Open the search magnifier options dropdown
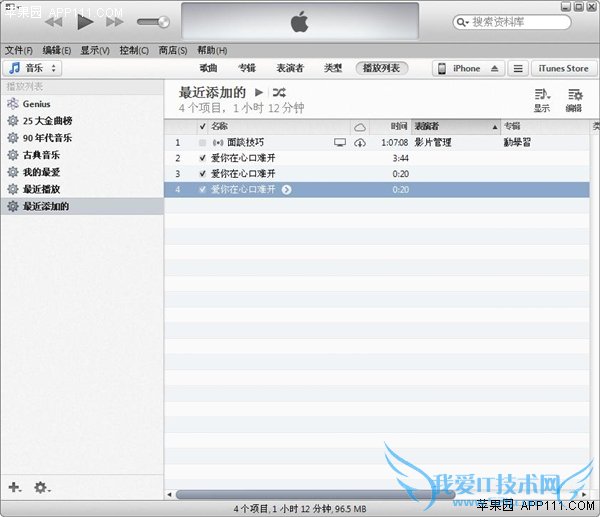The height and width of the screenshot is (517, 600). [x=462, y=23]
